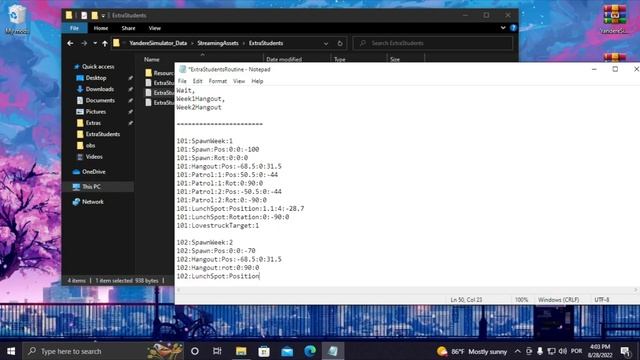Open Microsoft Edge from the taskbar
This screenshot has width=640, height=360.
click(310, 351)
